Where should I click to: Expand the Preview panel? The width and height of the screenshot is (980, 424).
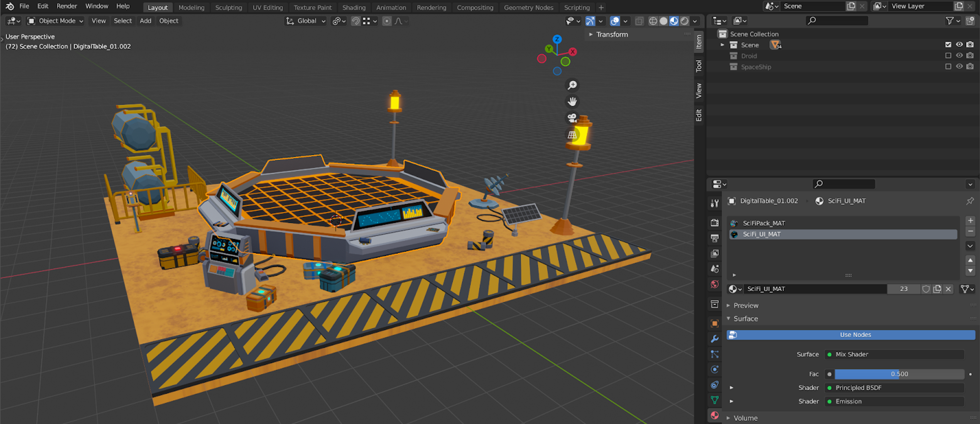745,306
